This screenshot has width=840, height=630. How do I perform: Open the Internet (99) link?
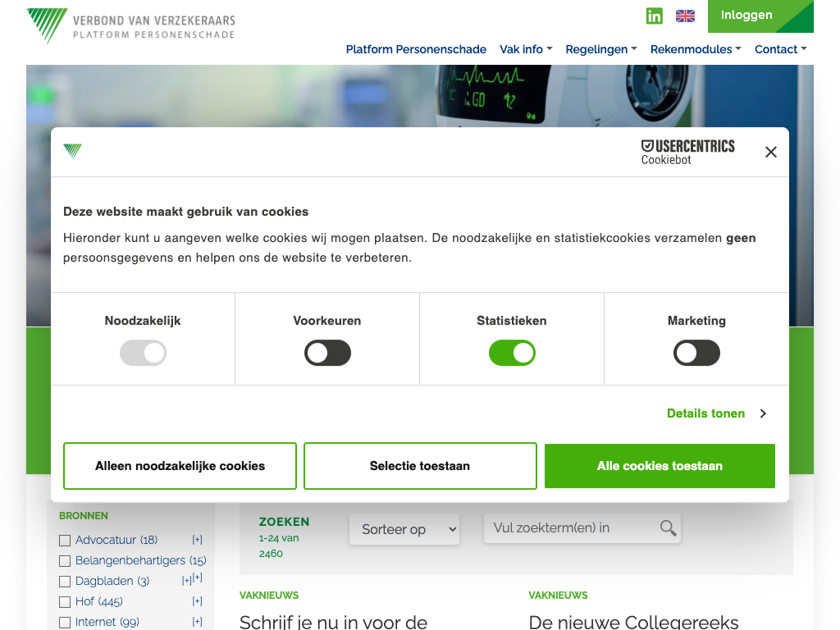[x=107, y=622]
